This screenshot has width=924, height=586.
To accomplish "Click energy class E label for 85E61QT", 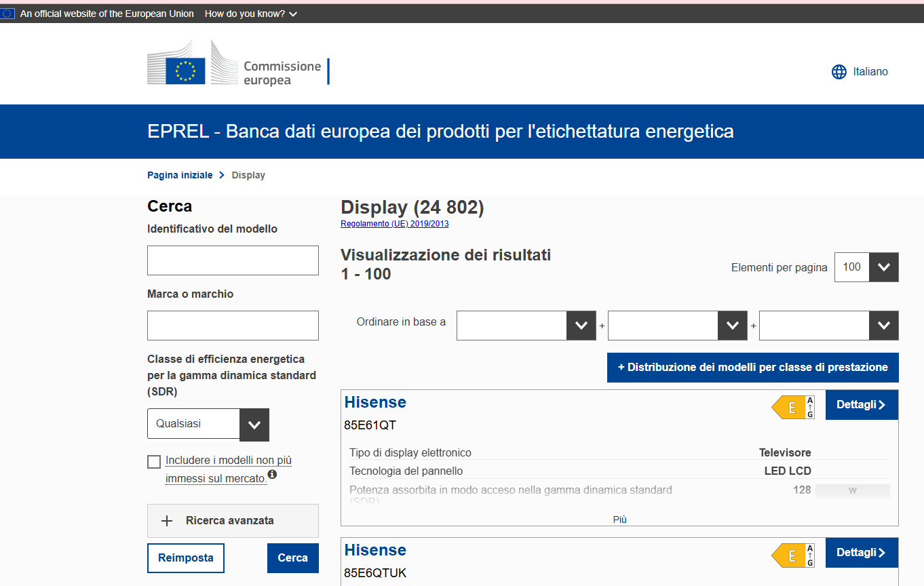I will (x=793, y=407).
